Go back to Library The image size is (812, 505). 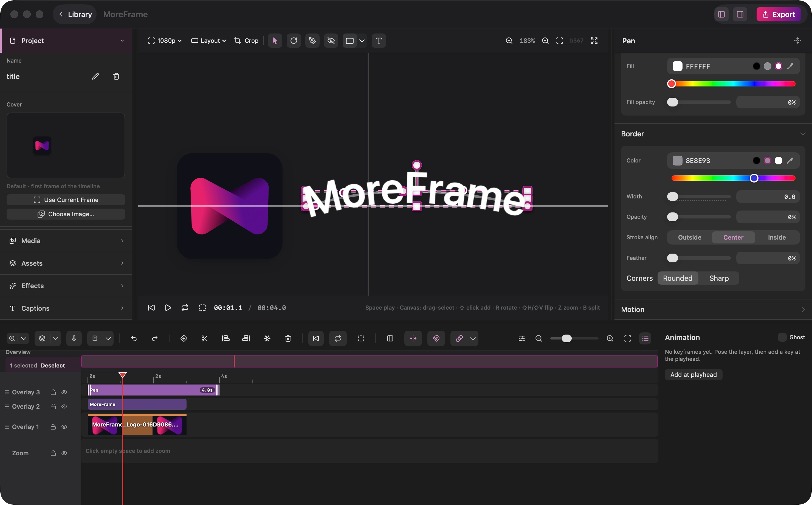click(x=75, y=14)
